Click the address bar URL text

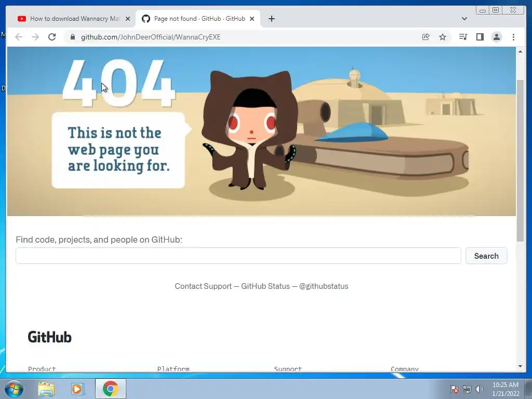point(151,37)
